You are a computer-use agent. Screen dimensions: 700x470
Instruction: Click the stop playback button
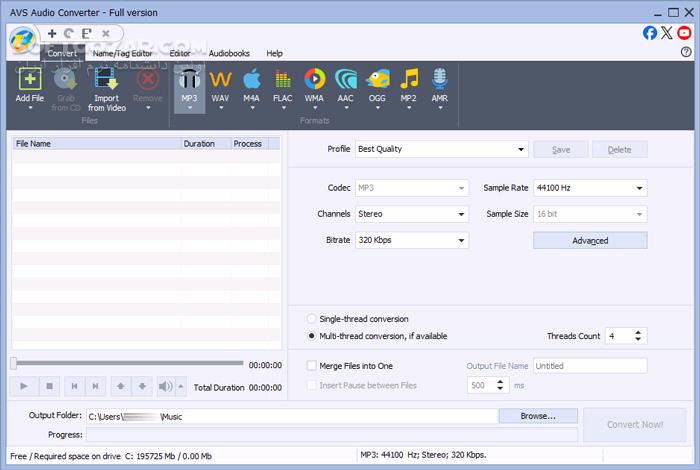50,386
